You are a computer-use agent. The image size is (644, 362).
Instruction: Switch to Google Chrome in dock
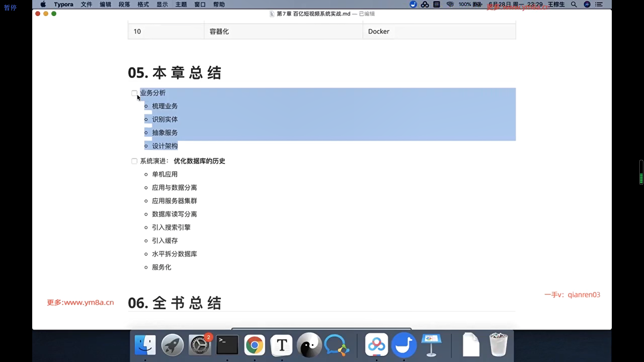pyautogui.click(x=254, y=345)
